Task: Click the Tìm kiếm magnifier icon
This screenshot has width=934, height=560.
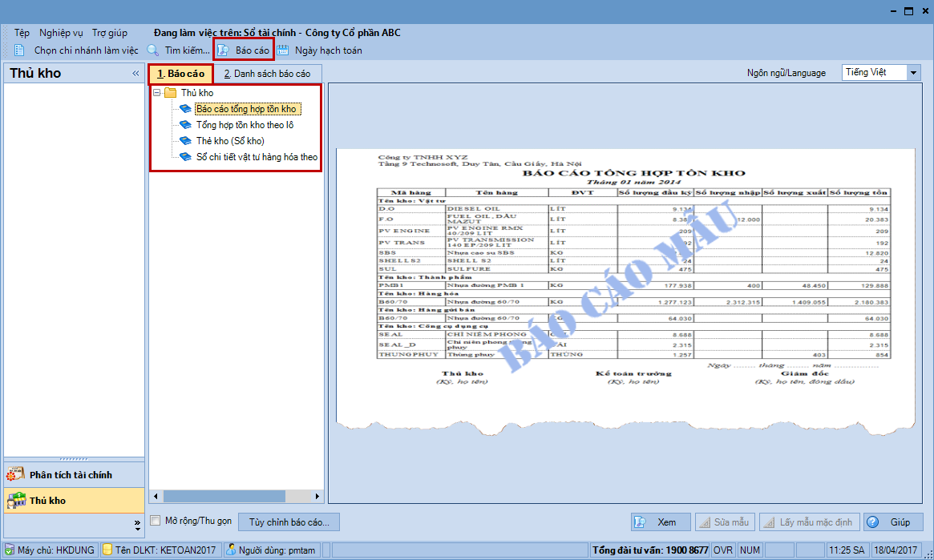Action: 152,50
